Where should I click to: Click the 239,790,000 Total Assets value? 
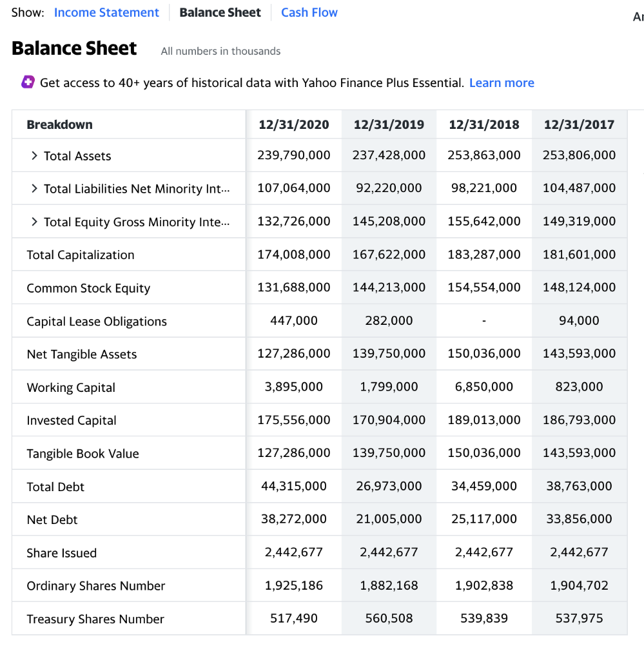click(x=294, y=155)
